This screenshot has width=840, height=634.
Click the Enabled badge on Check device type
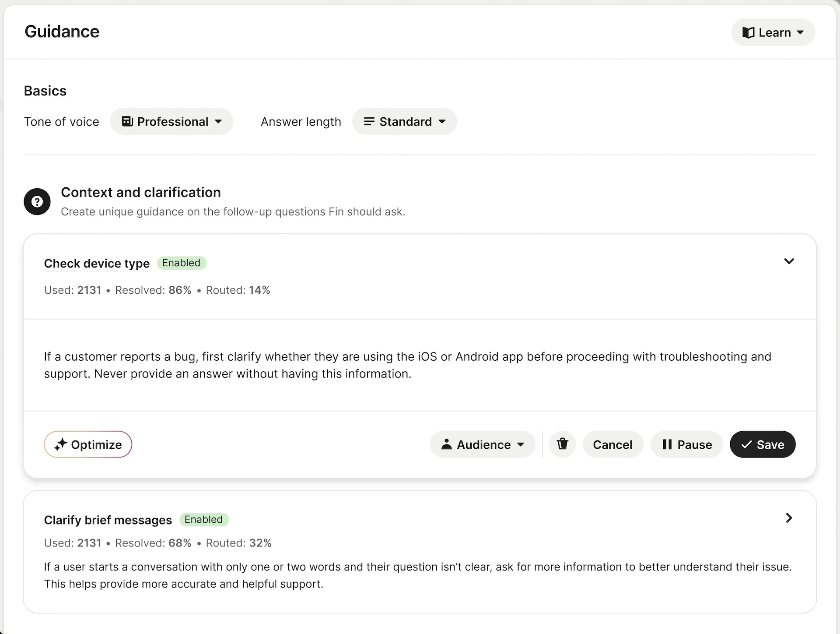point(181,263)
